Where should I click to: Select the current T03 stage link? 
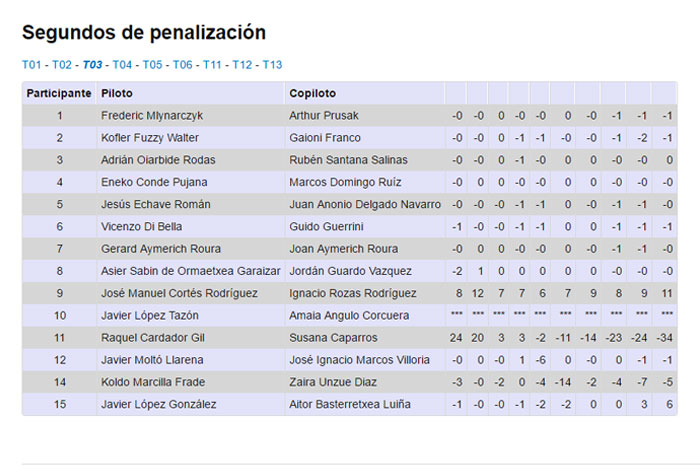click(92, 65)
